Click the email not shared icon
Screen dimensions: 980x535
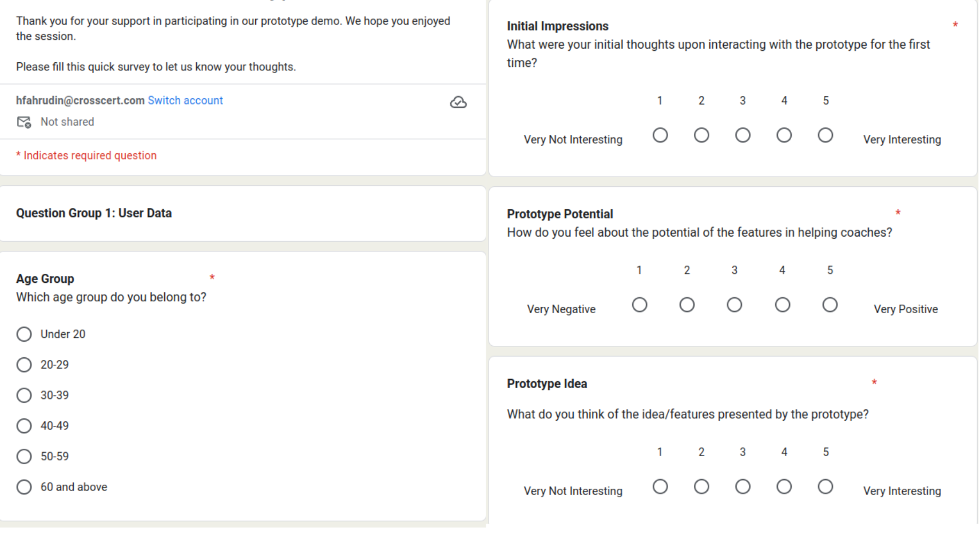[24, 122]
